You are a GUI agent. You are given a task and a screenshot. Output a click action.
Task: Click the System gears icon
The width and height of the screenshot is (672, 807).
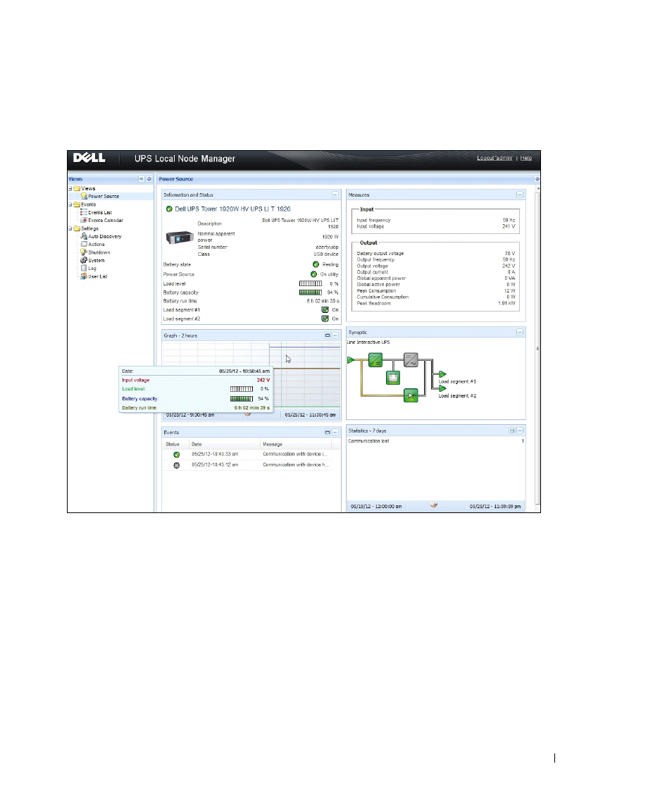[x=84, y=260]
